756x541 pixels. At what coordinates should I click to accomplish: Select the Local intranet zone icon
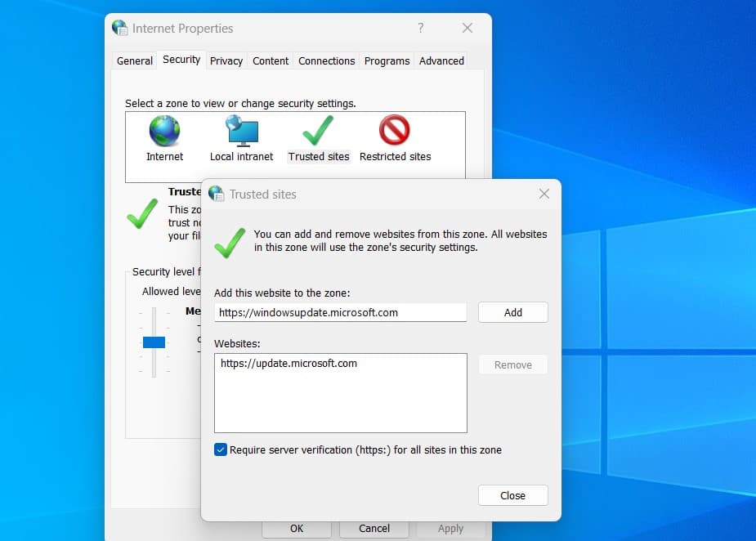(x=241, y=131)
